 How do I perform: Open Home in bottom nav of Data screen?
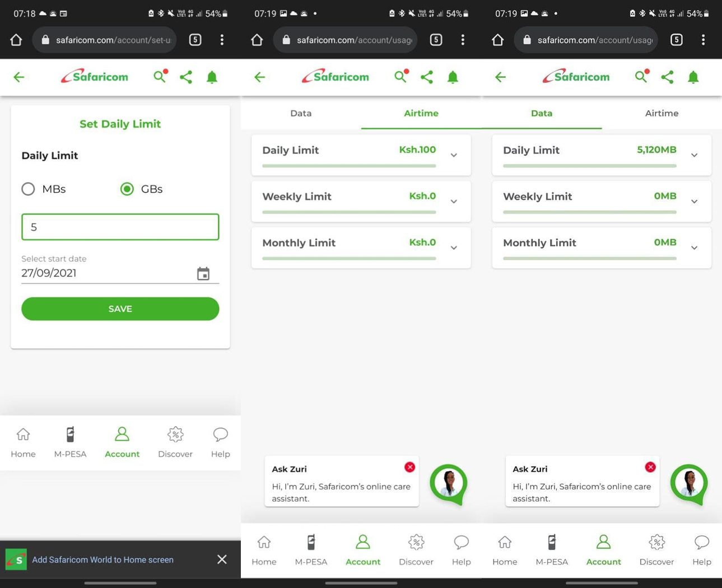[505, 550]
